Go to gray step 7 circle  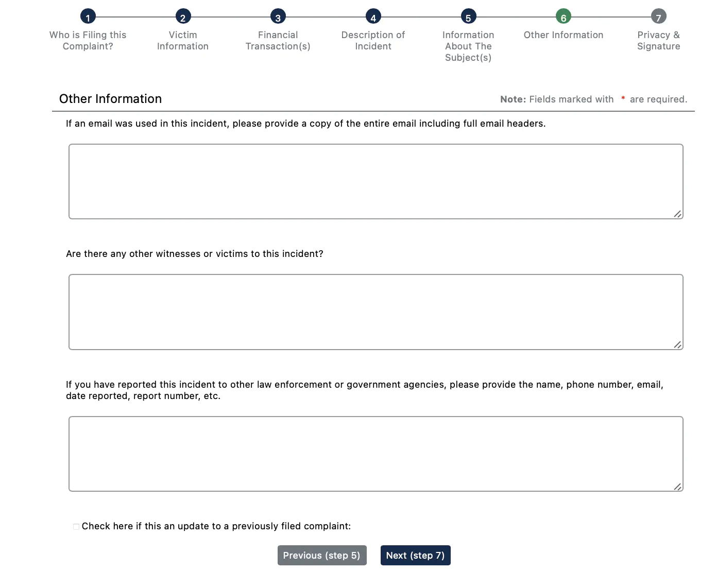point(658,16)
